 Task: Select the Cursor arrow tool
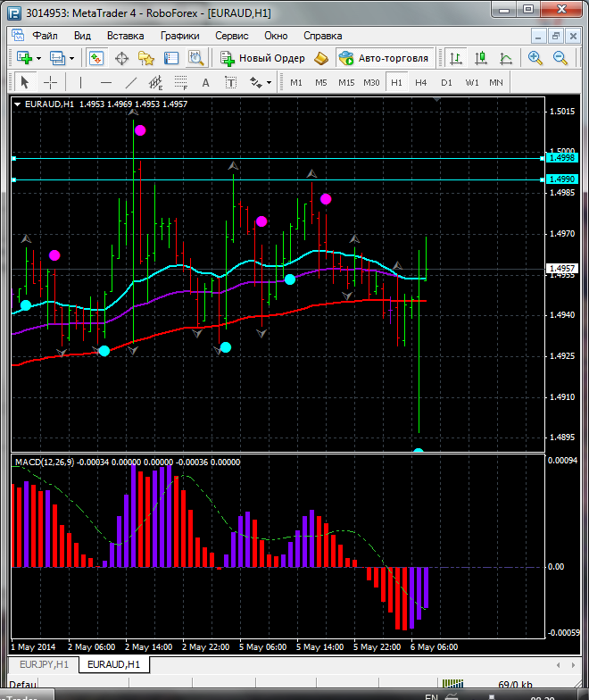pyautogui.click(x=25, y=82)
